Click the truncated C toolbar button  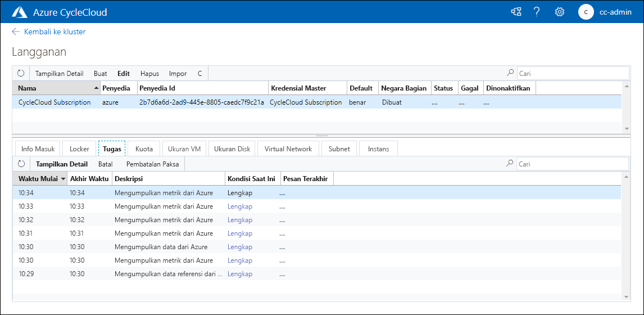click(200, 74)
